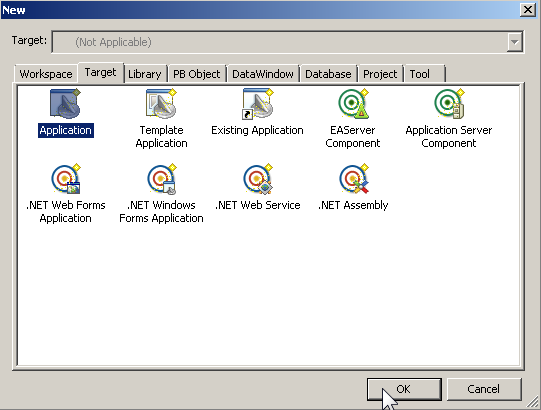Open the PB Object tab
541x410 pixels.
point(196,74)
